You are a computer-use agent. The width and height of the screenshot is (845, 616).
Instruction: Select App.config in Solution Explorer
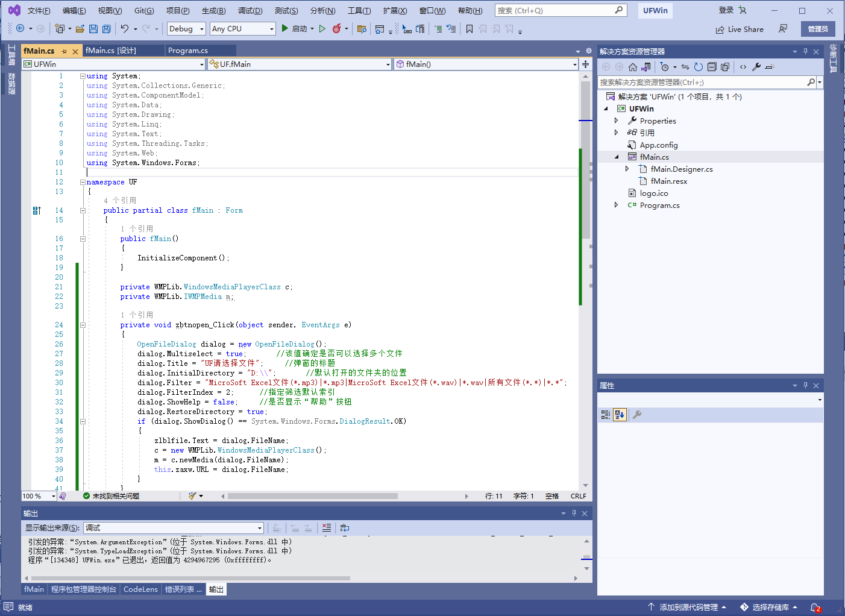point(658,145)
